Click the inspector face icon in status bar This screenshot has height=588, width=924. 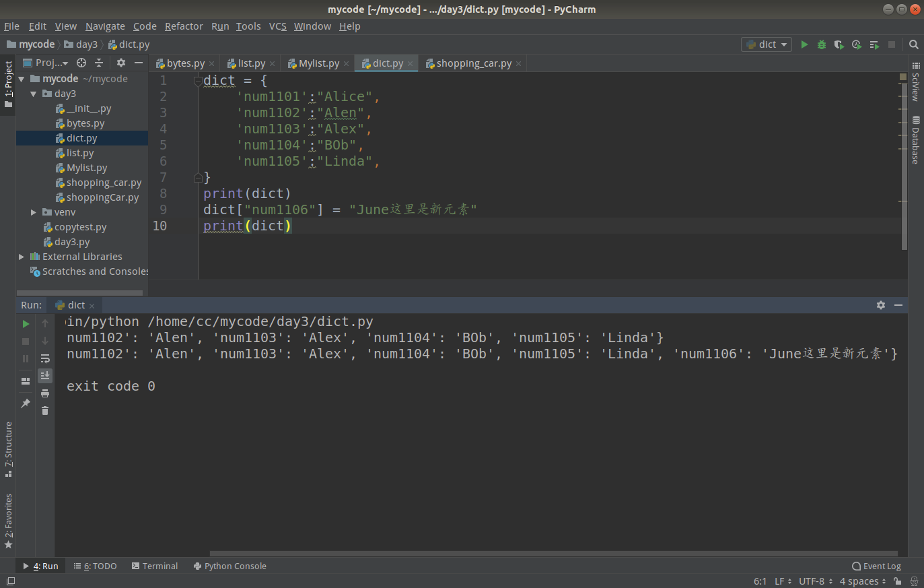(x=914, y=581)
